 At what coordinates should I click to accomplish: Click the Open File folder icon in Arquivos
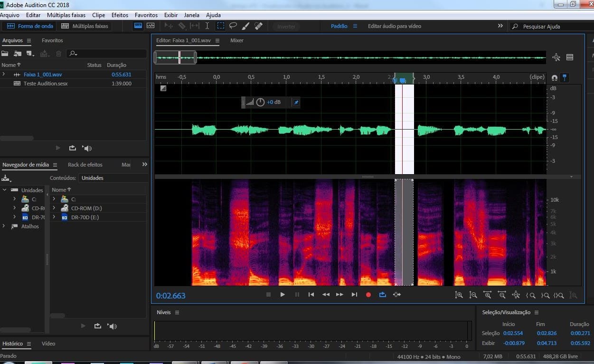click(x=5, y=54)
